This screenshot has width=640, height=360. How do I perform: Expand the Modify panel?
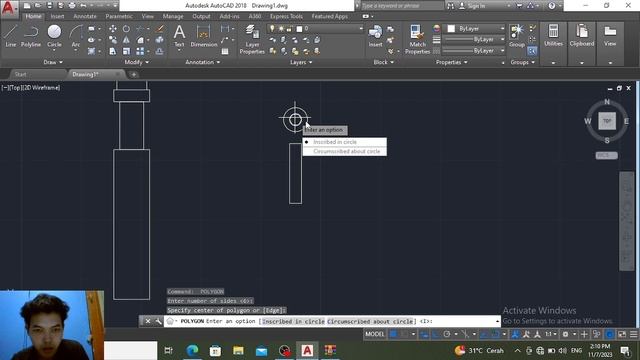[137, 62]
